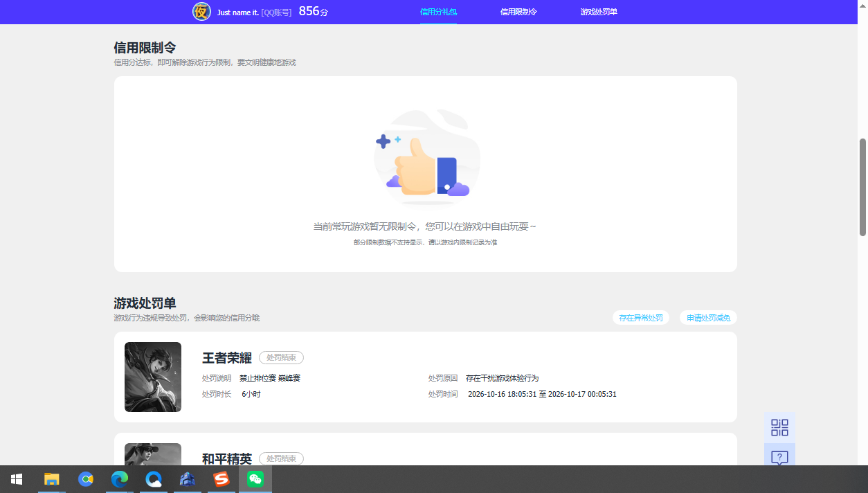Image resolution: width=868 pixels, height=493 pixels.
Task: Click the 和平精英 title
Action: 226,458
